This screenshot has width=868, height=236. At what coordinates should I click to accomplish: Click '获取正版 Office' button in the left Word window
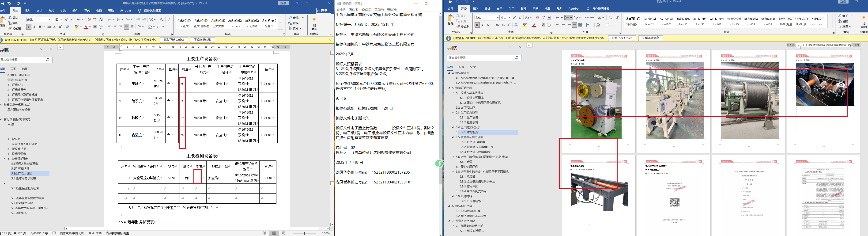[174, 40]
